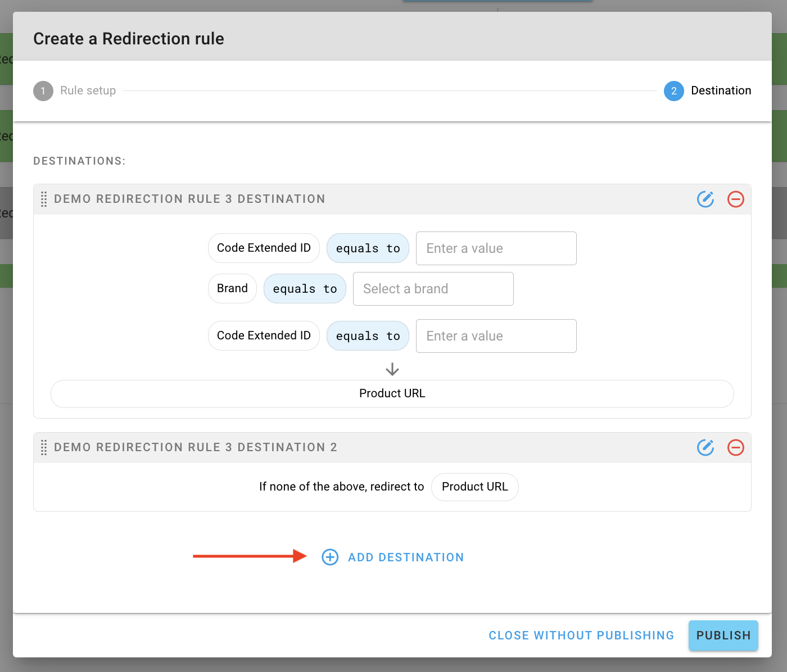787x672 pixels.
Task: Select the Brand condition chip
Action: tap(232, 288)
